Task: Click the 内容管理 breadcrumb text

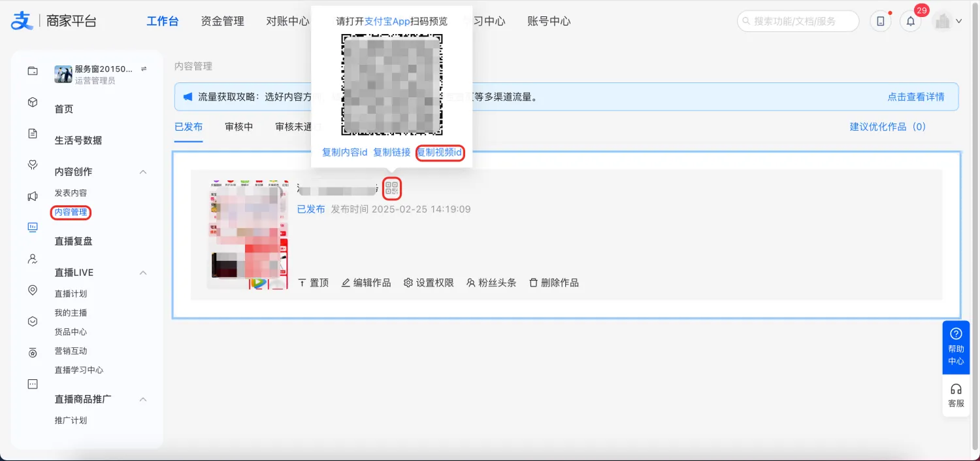Action: tap(193, 67)
